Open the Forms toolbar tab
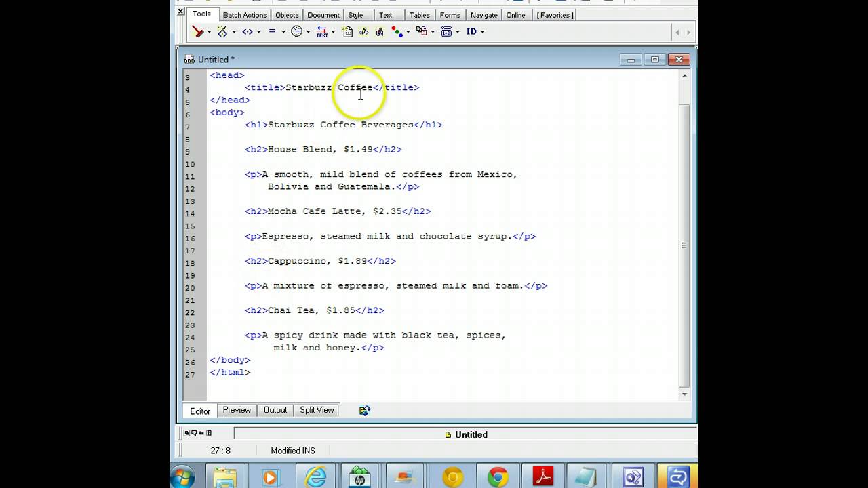This screenshot has width=868, height=488. (450, 15)
